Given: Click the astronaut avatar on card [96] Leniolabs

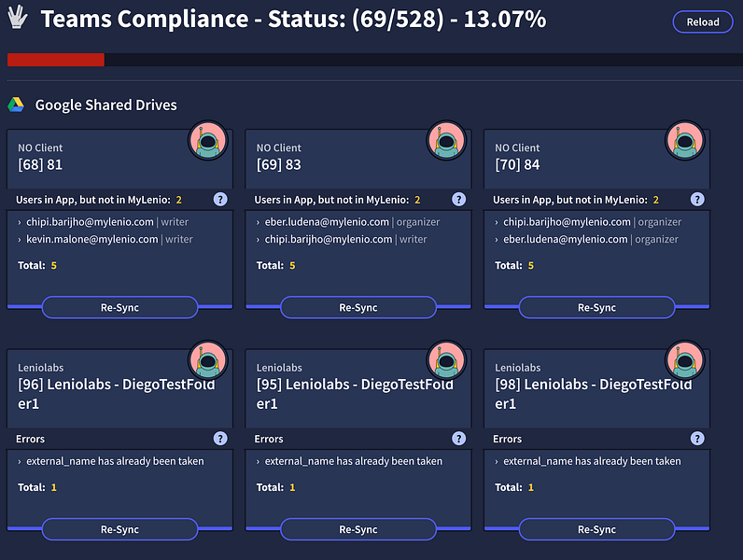Looking at the screenshot, I should point(208,360).
